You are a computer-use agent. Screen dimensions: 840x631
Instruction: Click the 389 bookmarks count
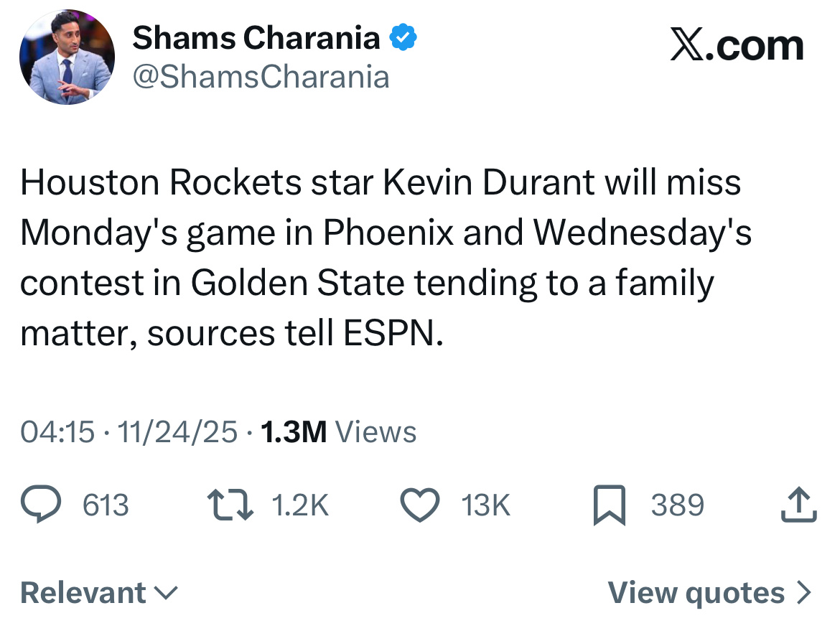678,505
